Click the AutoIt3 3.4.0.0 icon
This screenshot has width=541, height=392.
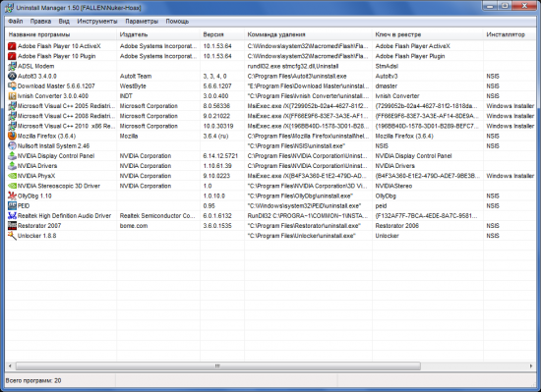(12, 76)
